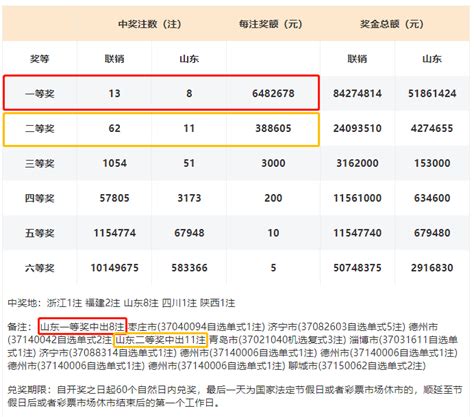This screenshot has height=417, width=474.
Task: Select the 六等奖 row label
Action: 40,268
